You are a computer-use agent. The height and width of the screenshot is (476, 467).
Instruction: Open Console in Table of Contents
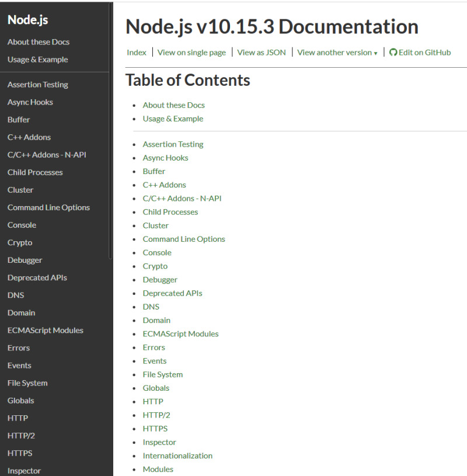pos(157,252)
